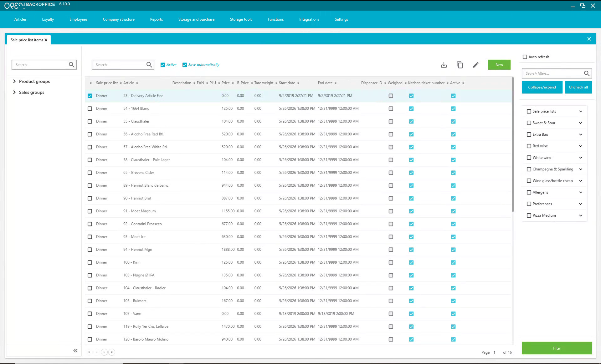
Task: Click the download/export icon
Action: [444, 65]
